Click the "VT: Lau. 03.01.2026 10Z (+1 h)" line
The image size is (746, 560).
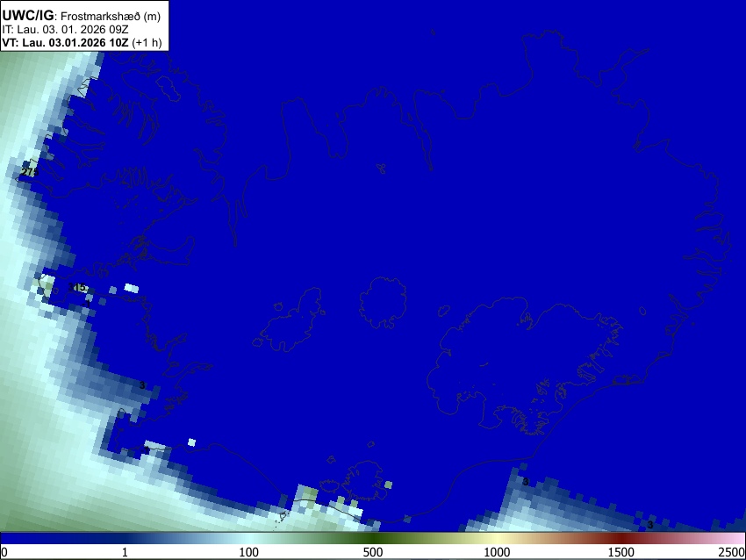[x=82, y=42]
